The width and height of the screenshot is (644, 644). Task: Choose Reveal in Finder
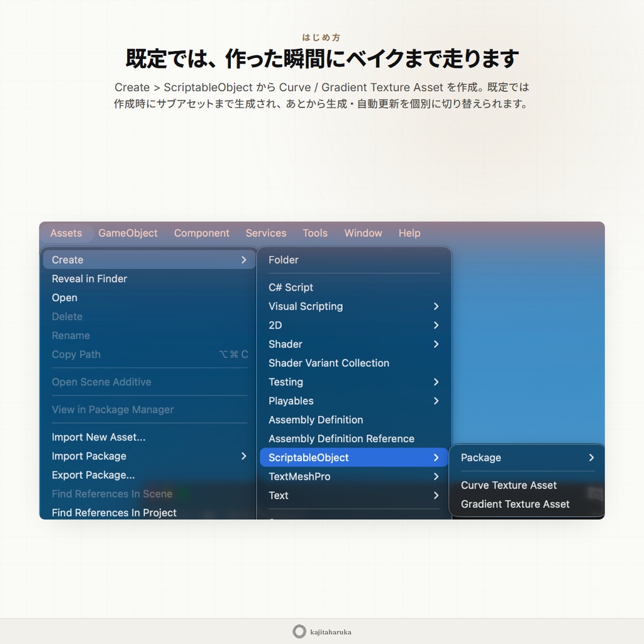coord(150,279)
